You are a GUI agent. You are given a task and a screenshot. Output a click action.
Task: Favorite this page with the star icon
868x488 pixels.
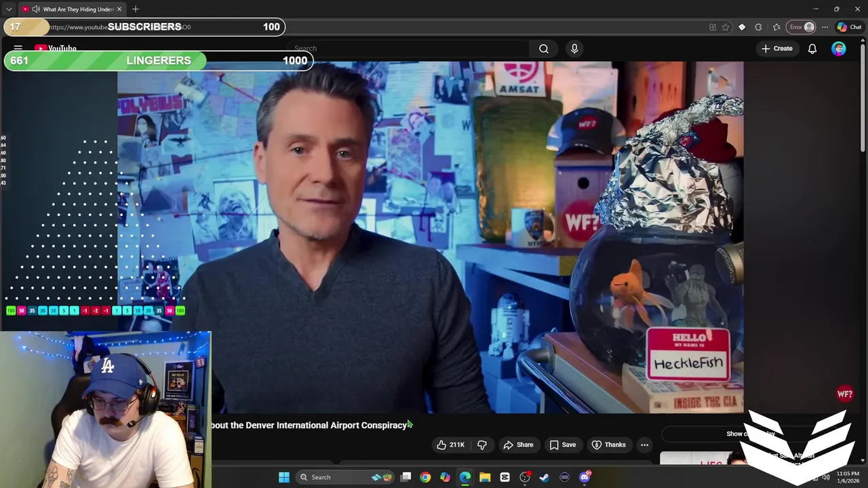coord(726,27)
